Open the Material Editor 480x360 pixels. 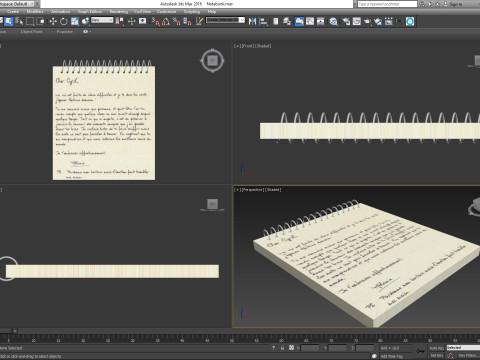333,22
